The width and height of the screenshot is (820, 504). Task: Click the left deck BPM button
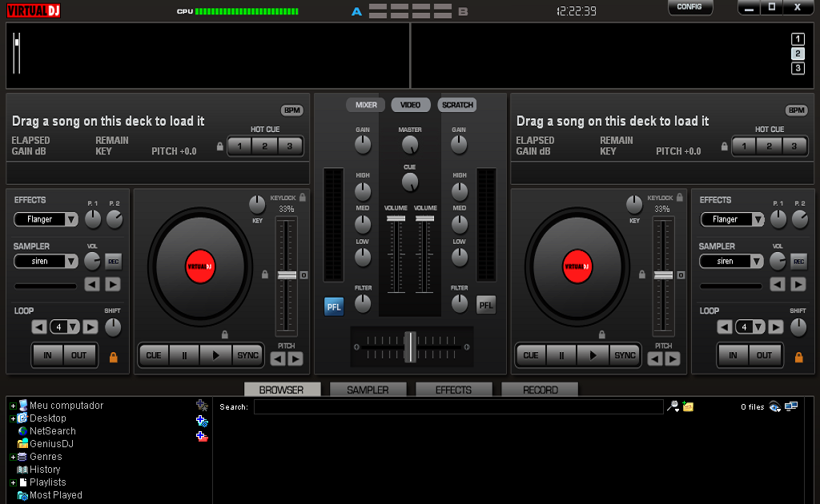[291, 110]
